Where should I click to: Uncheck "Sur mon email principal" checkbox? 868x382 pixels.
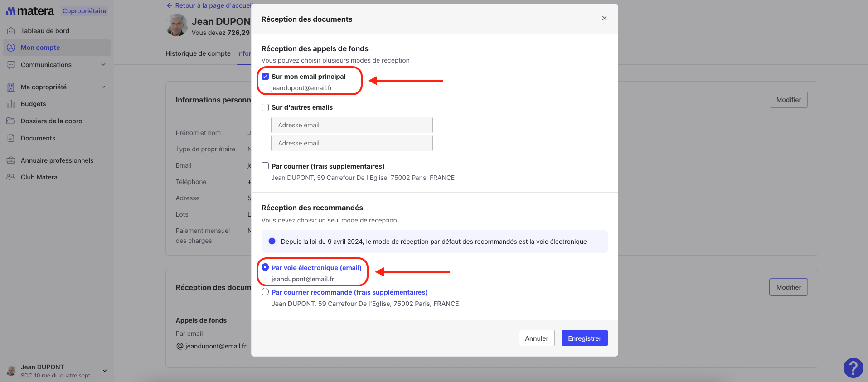(x=265, y=77)
